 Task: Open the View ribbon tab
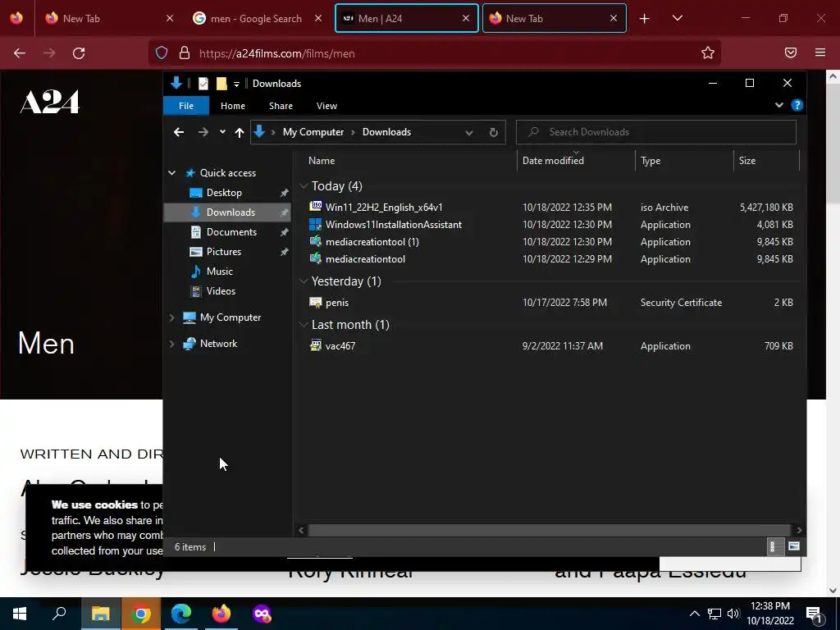(x=326, y=106)
